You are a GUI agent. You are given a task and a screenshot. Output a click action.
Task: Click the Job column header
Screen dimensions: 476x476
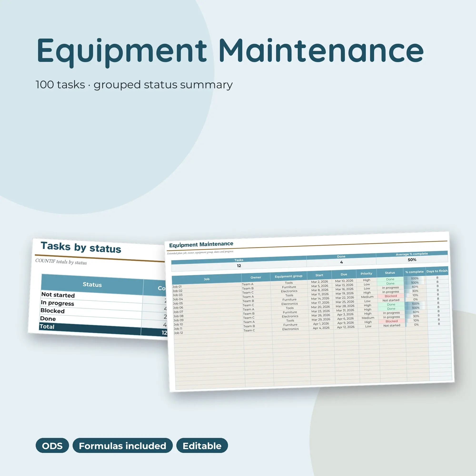[x=206, y=279]
